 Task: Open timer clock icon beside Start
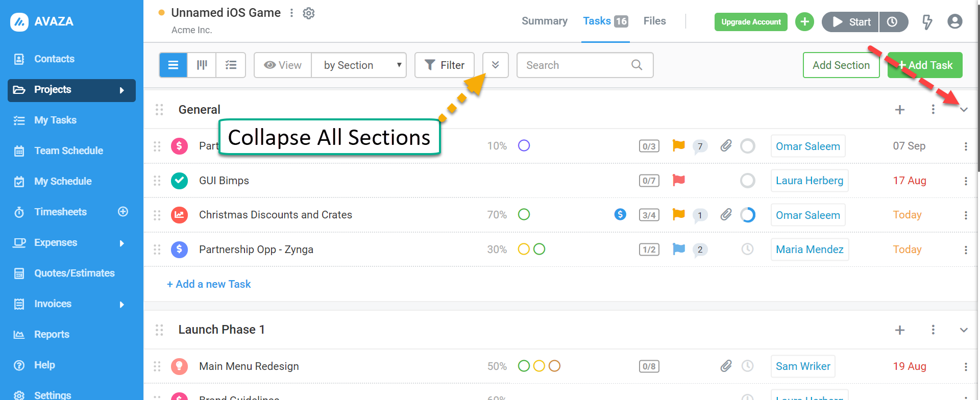(x=893, y=22)
